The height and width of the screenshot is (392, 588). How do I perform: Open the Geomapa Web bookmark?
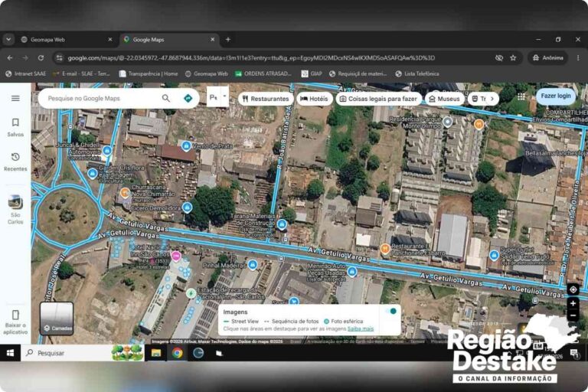coord(207,74)
